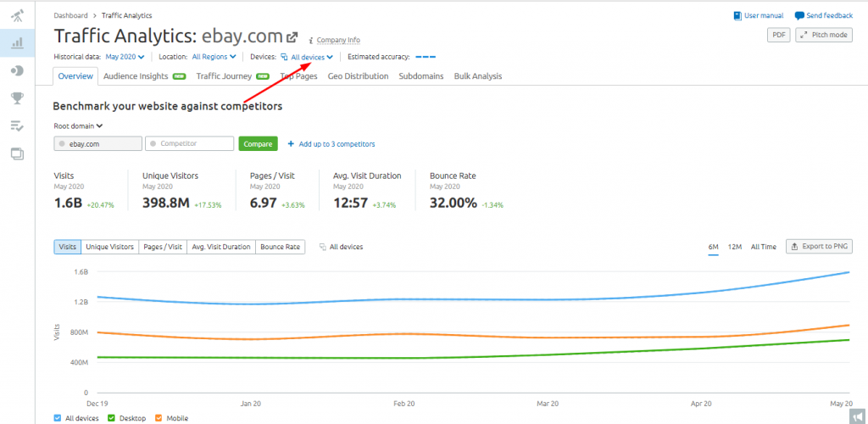Click the stacked windows sidebar icon
Screen dimensions: 868x424
pyautogui.click(x=17, y=153)
